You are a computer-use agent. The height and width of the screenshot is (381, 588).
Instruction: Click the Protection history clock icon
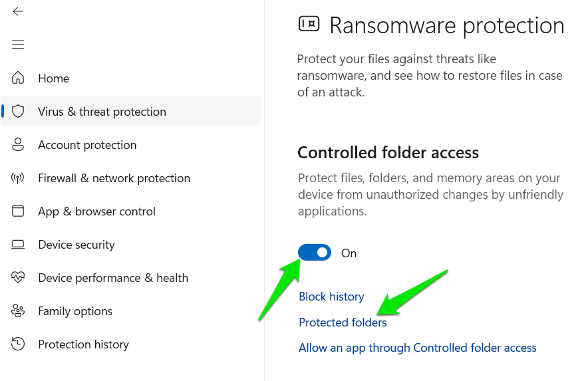[x=18, y=344]
